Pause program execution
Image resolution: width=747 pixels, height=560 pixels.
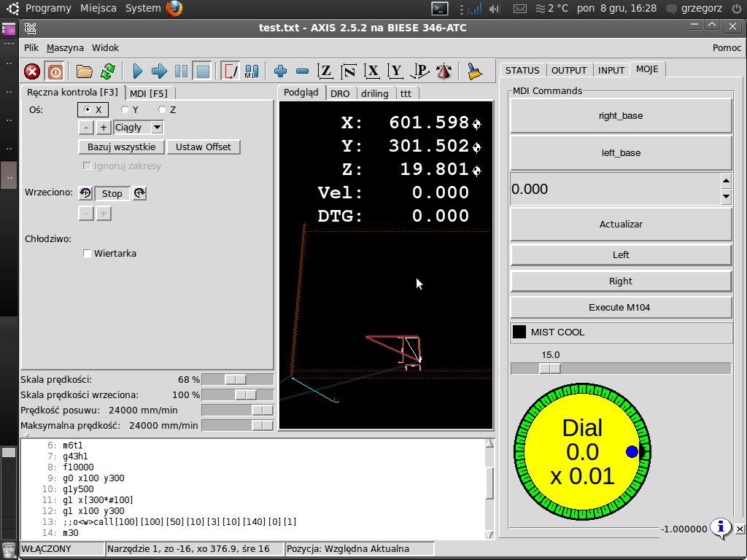(x=181, y=72)
